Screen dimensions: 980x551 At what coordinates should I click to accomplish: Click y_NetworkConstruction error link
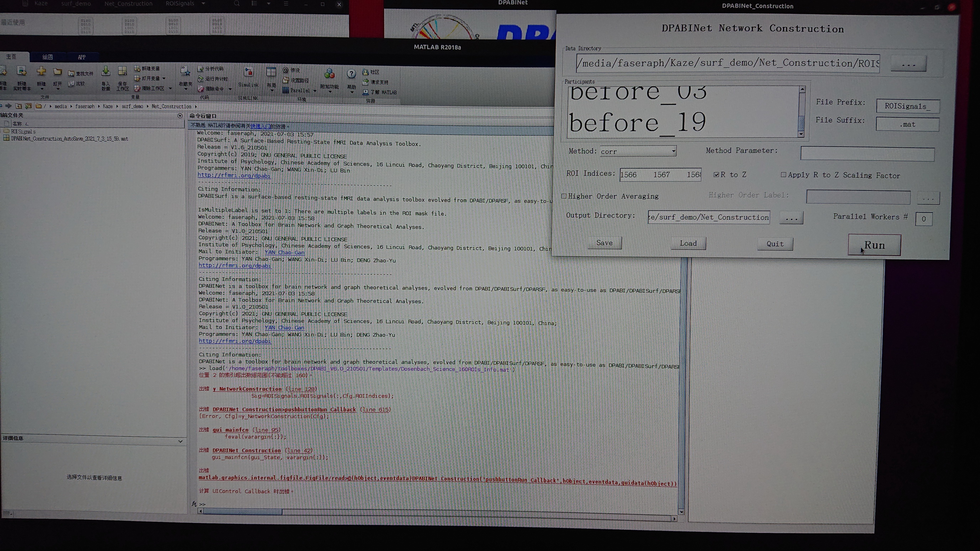point(247,389)
